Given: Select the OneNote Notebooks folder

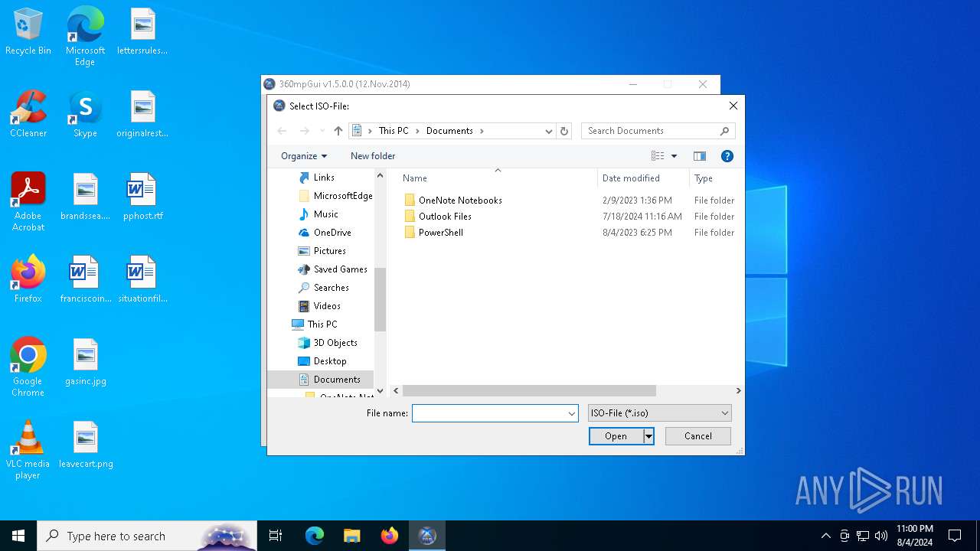Looking at the screenshot, I should (x=460, y=201).
